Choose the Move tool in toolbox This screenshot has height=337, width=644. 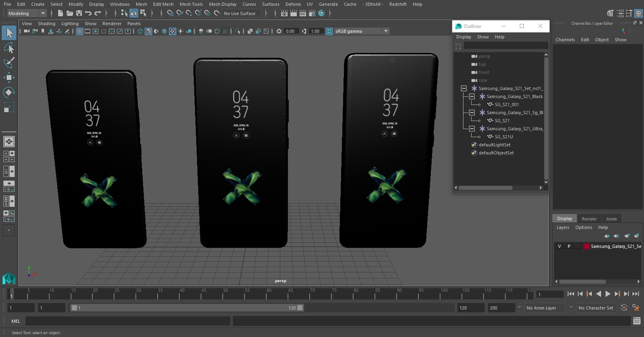click(x=9, y=78)
